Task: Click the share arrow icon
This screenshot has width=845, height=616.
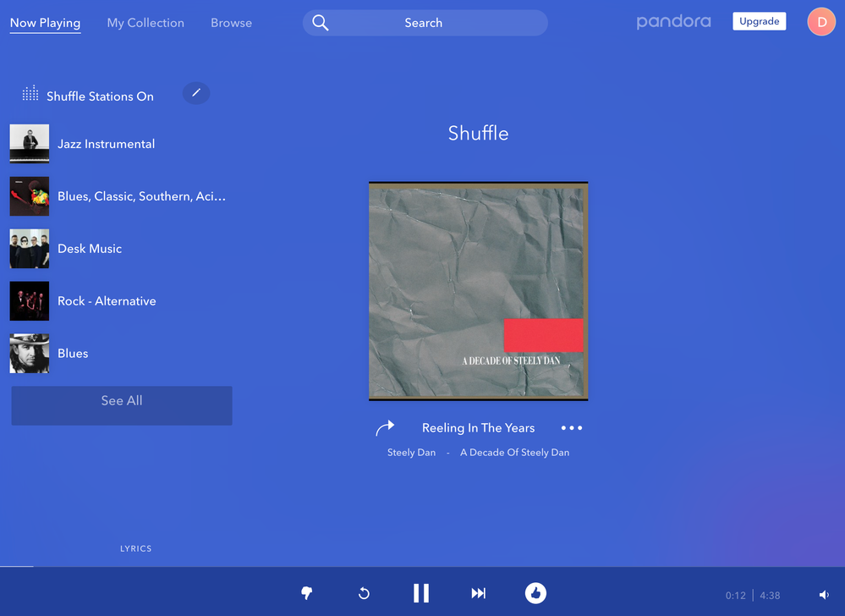Action: click(x=385, y=428)
